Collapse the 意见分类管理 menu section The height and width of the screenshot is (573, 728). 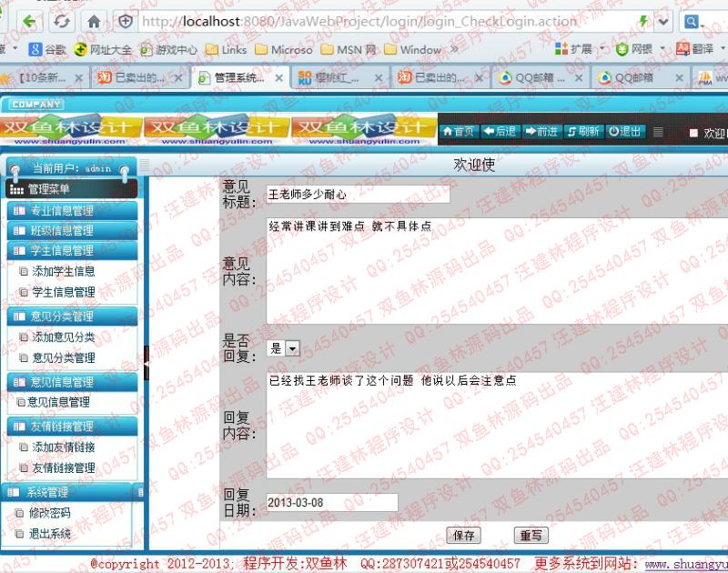73,317
